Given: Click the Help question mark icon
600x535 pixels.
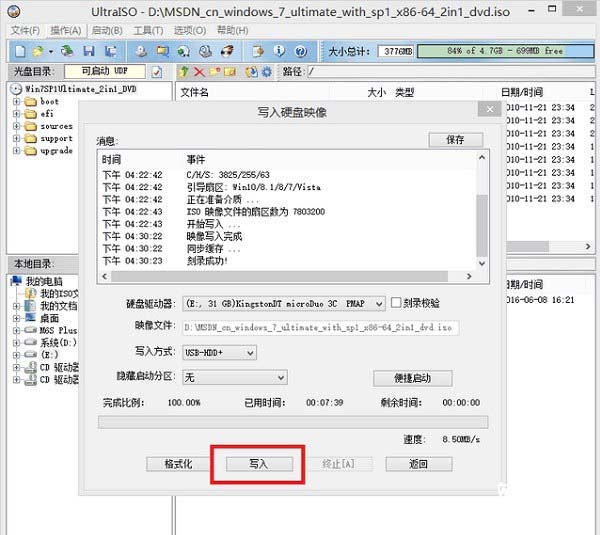Looking at the screenshot, I should (x=301, y=51).
